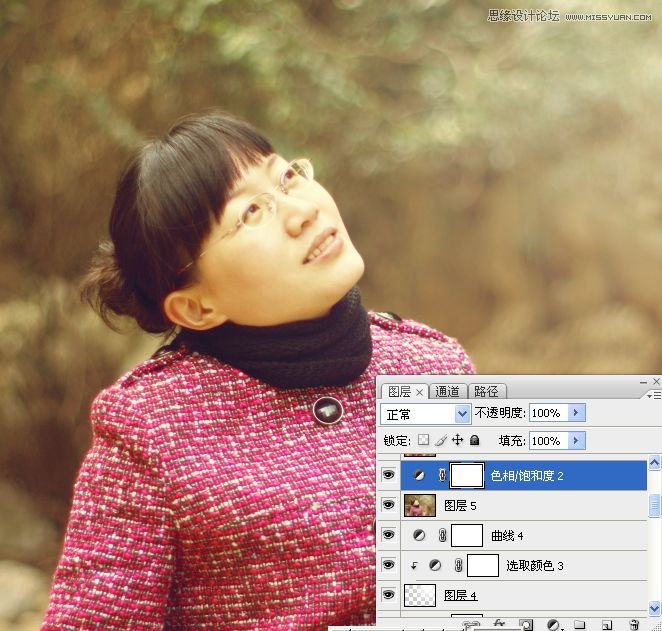Open the 填充 slider arrow
Screen dimensions: 662x631
point(576,441)
